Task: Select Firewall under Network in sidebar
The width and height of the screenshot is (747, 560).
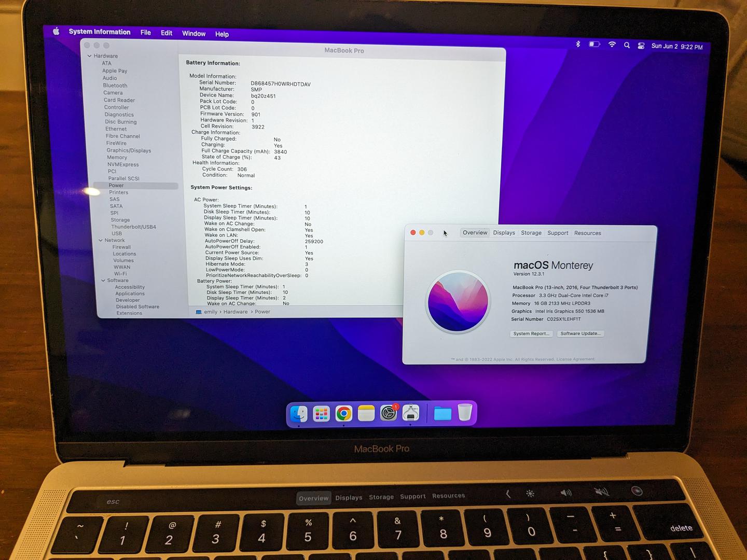Action: [121, 247]
